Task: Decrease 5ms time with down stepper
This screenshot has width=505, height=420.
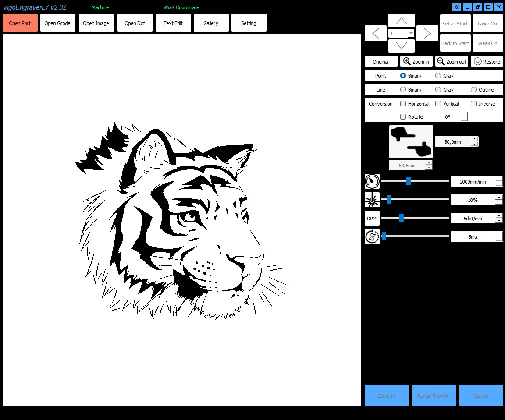Action: (498, 239)
